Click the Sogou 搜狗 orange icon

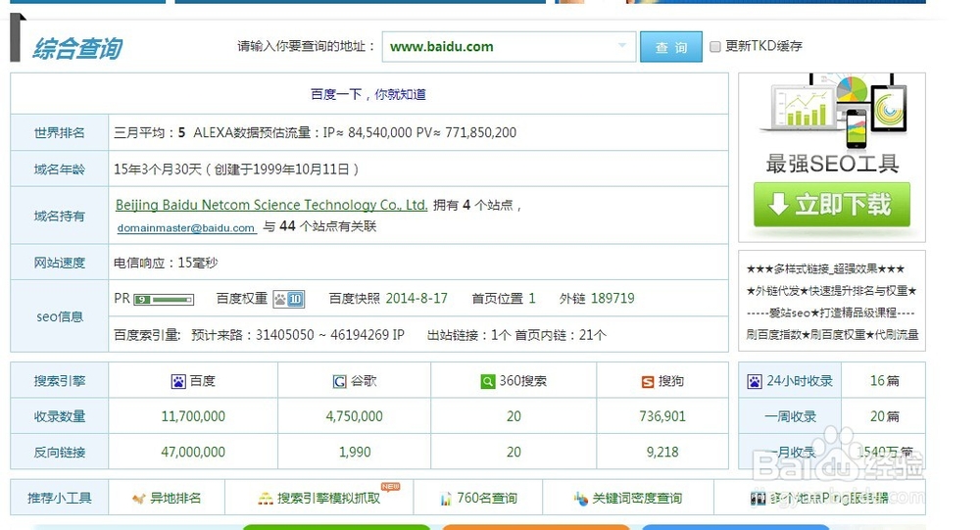[x=648, y=381]
